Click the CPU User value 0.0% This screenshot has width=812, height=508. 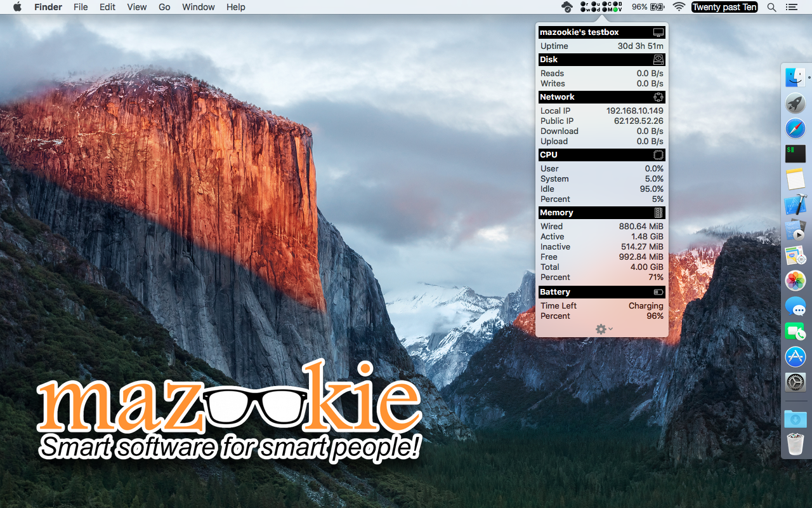pyautogui.click(x=654, y=169)
